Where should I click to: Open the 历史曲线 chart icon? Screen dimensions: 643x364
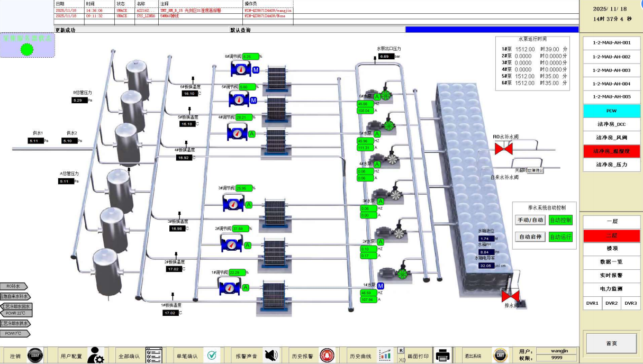(385, 356)
